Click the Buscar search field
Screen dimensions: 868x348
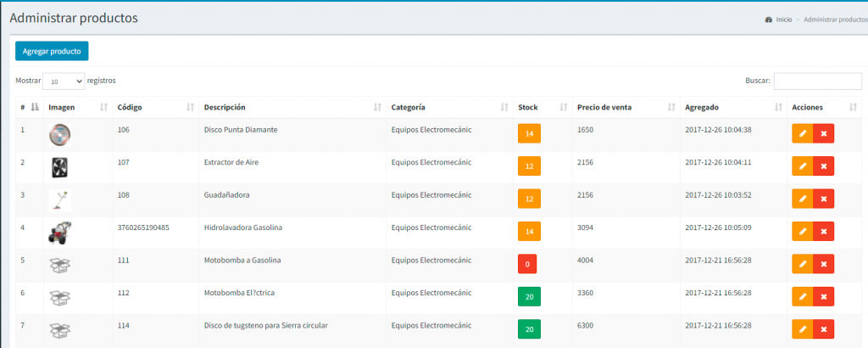[817, 81]
